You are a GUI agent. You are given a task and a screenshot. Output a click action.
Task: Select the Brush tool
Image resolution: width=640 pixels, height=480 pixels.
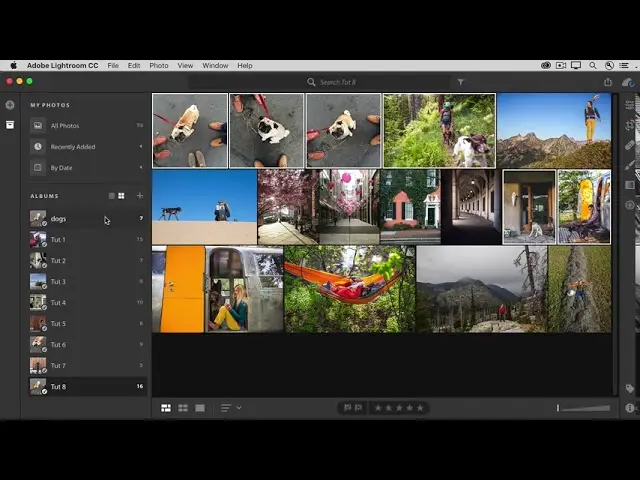tap(630, 165)
